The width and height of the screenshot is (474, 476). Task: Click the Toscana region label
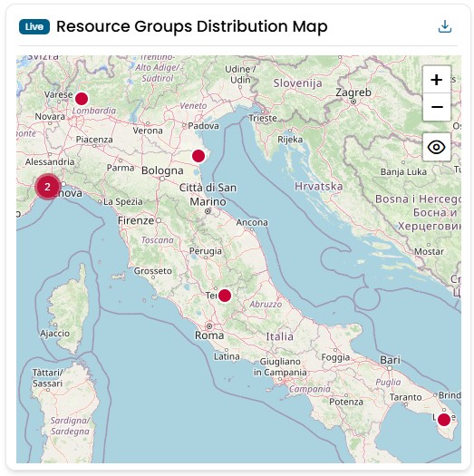(x=158, y=240)
